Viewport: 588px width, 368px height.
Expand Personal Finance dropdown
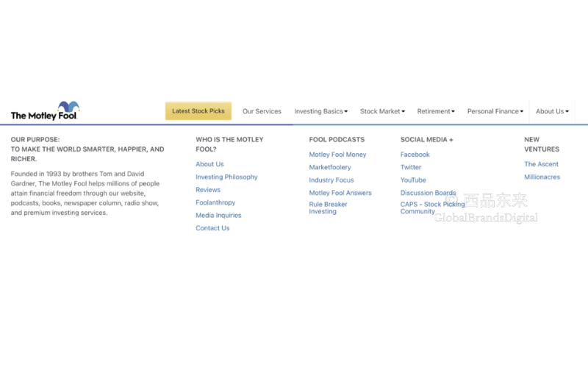495,112
